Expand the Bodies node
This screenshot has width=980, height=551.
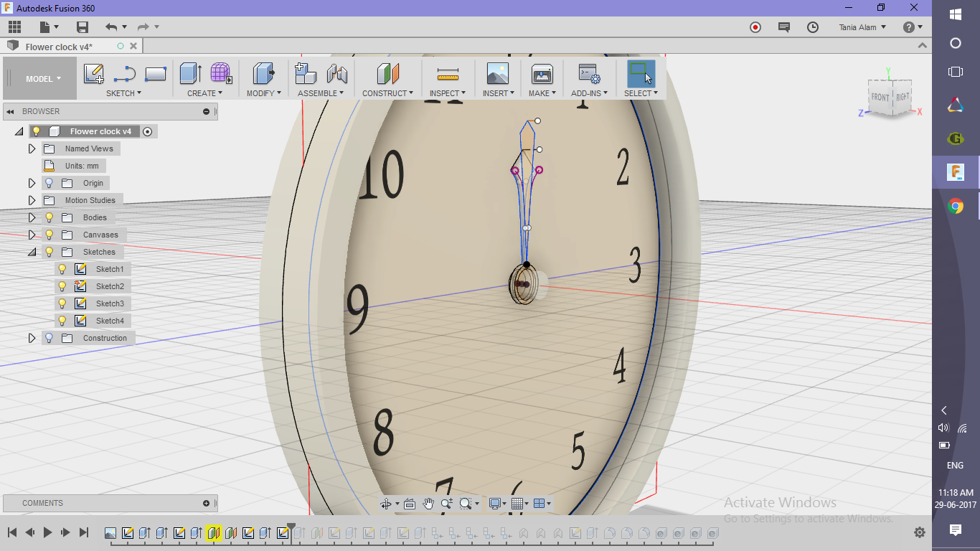32,217
